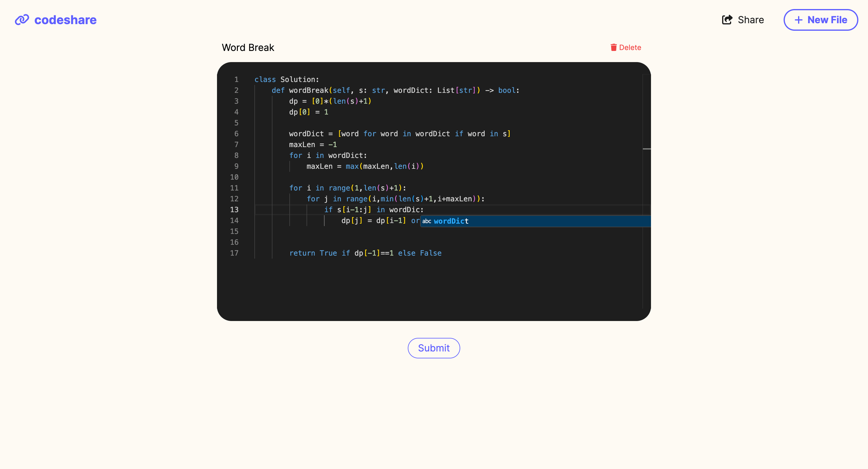
Task: Click 'dp[j] = dp[i-1]' code on line 14
Action: click(374, 220)
